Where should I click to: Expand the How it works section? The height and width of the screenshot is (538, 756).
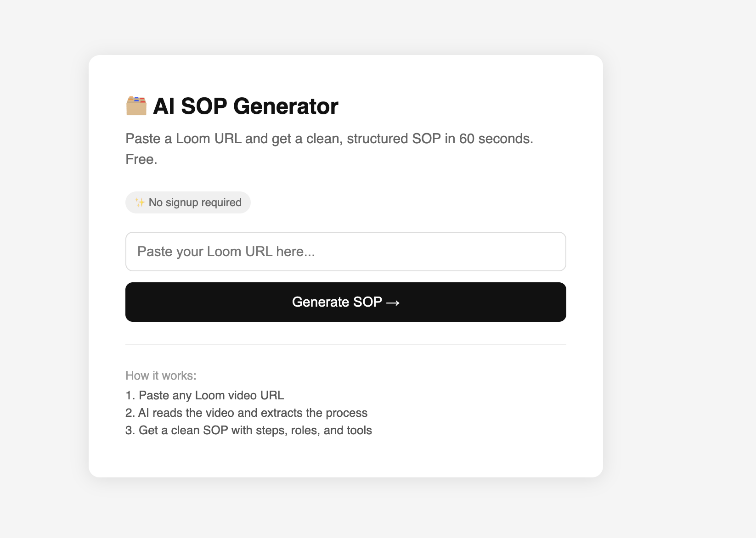161,375
